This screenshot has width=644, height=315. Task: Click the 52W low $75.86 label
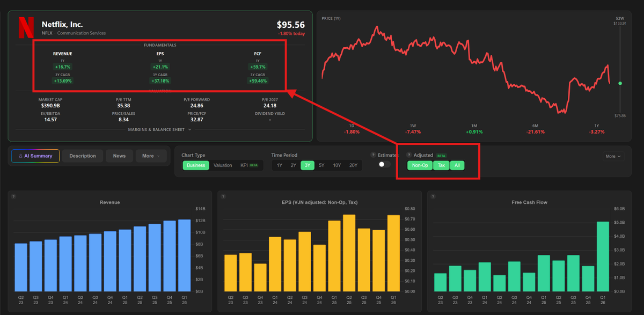(620, 115)
